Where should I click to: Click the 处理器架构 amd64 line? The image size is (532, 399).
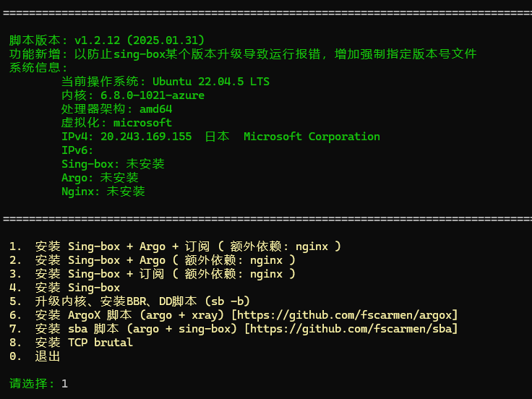click(x=116, y=109)
